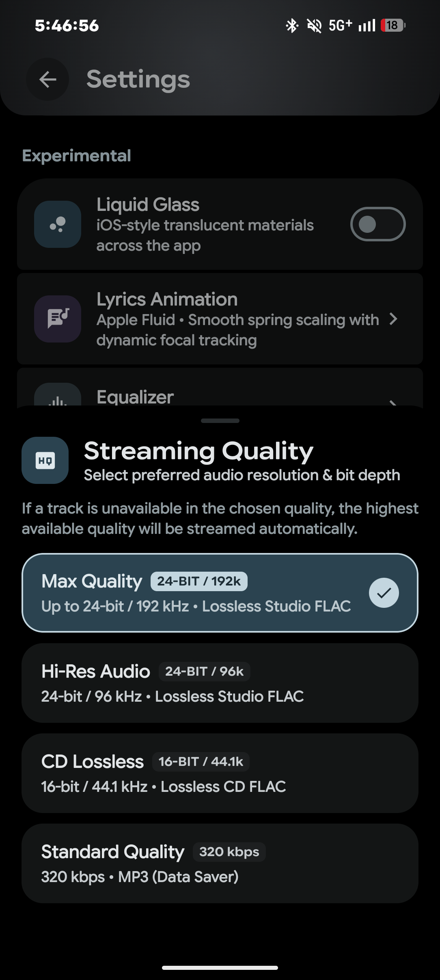The image size is (440, 980).
Task: Select the Hi-Res Audio quality option
Action: (220, 683)
